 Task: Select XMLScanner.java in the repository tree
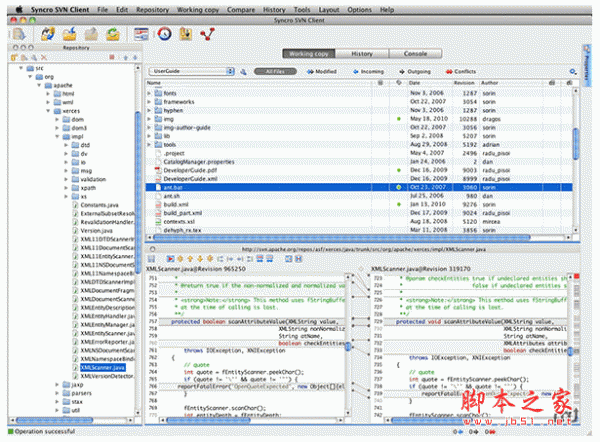click(103, 368)
